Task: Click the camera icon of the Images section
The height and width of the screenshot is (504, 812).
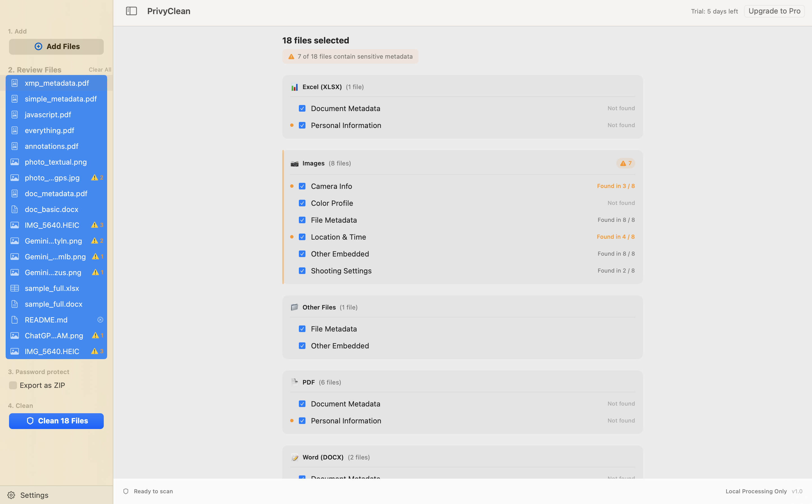Action: coord(294,163)
